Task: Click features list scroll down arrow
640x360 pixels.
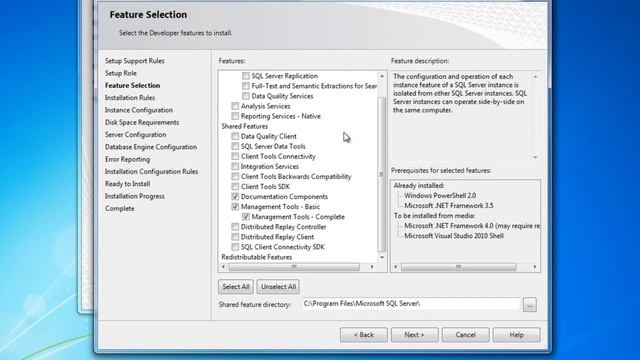Action: click(382, 257)
